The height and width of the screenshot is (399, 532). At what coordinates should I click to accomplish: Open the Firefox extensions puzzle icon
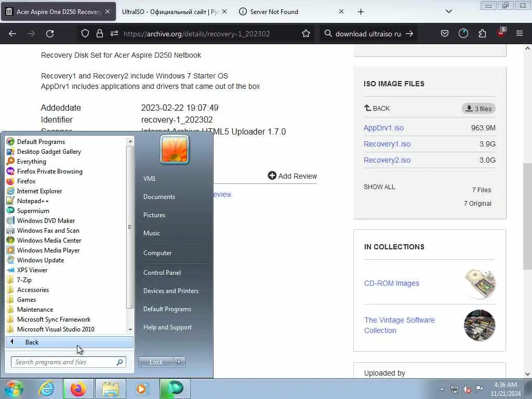[x=482, y=34]
